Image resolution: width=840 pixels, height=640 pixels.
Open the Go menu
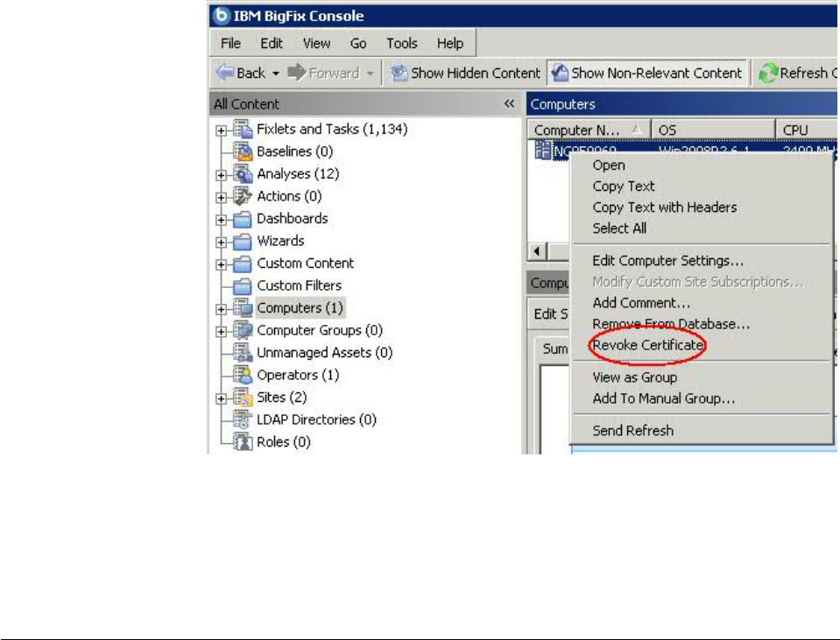click(x=358, y=44)
